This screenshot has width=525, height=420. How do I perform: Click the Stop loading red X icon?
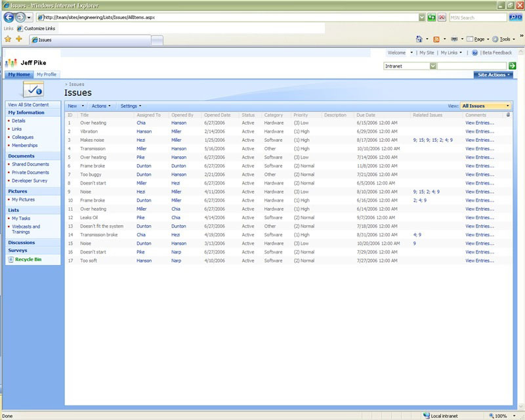pos(442,18)
